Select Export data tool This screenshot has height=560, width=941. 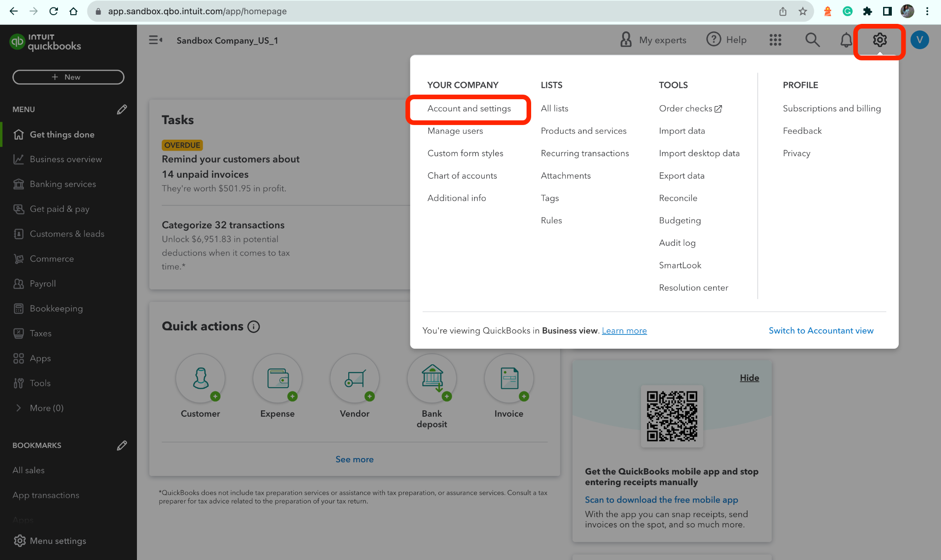tap(682, 175)
